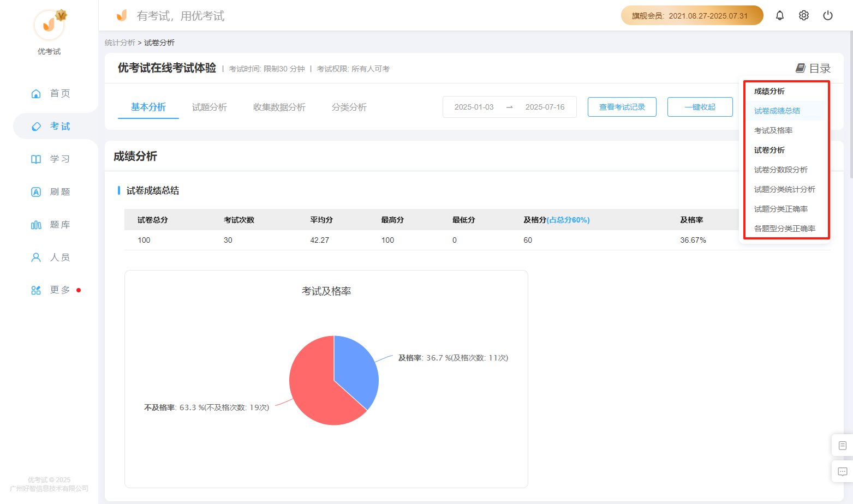Select 试卷分析 heading in directory panel
This screenshot has width=853, height=504.
770,150
